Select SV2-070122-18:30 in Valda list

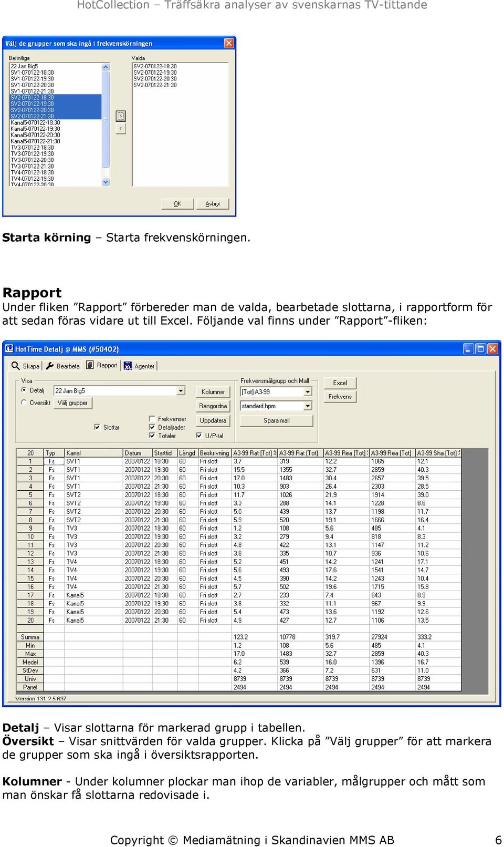click(180, 66)
